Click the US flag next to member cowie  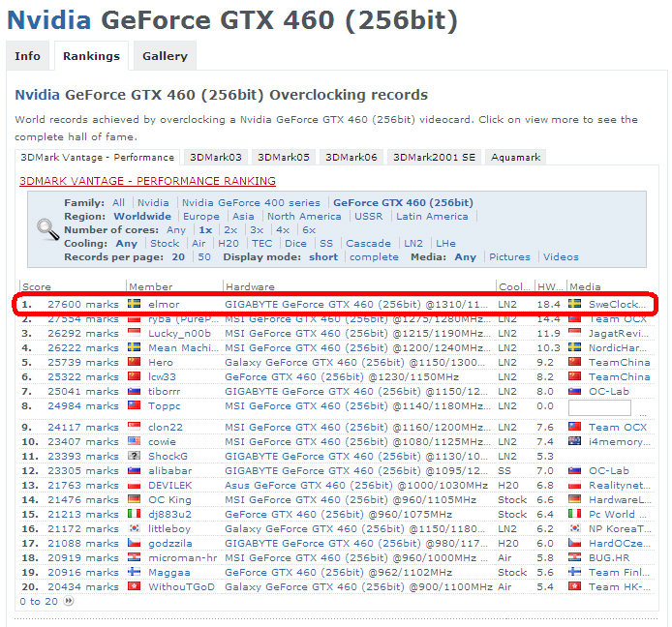pos(135,441)
